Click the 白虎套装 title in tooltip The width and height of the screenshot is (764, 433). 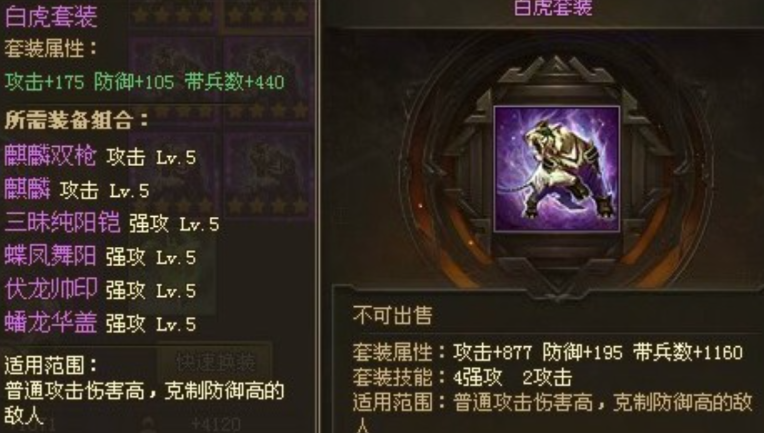[x=51, y=16]
